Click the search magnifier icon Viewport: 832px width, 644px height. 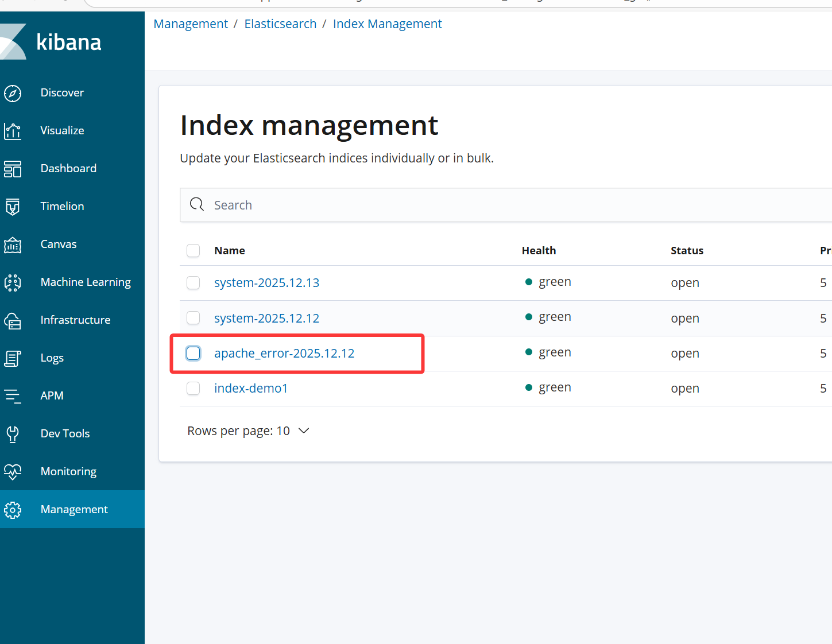coord(197,204)
